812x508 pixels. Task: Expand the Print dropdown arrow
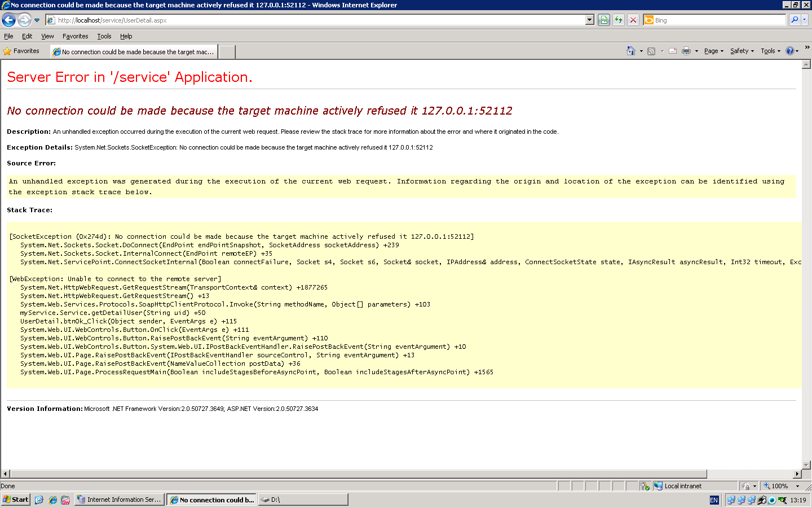point(696,51)
